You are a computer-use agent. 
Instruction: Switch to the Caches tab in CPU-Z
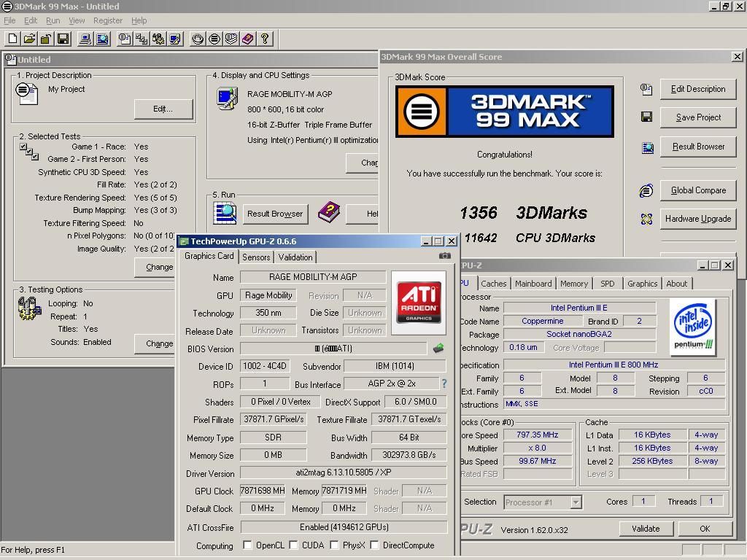494,284
